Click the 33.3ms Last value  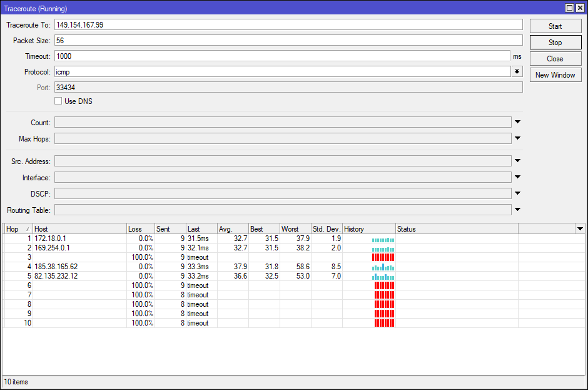coord(198,267)
